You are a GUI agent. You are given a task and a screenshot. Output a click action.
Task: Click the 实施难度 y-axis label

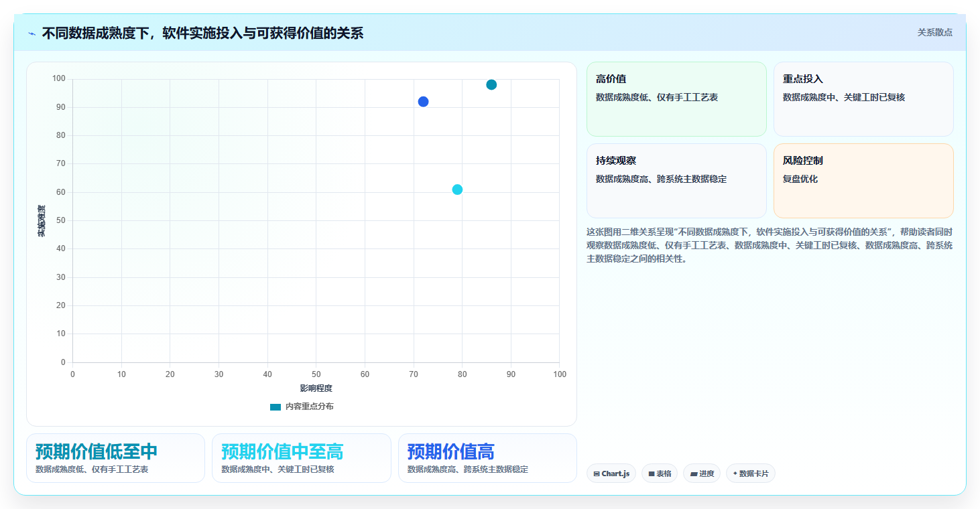tap(42, 221)
